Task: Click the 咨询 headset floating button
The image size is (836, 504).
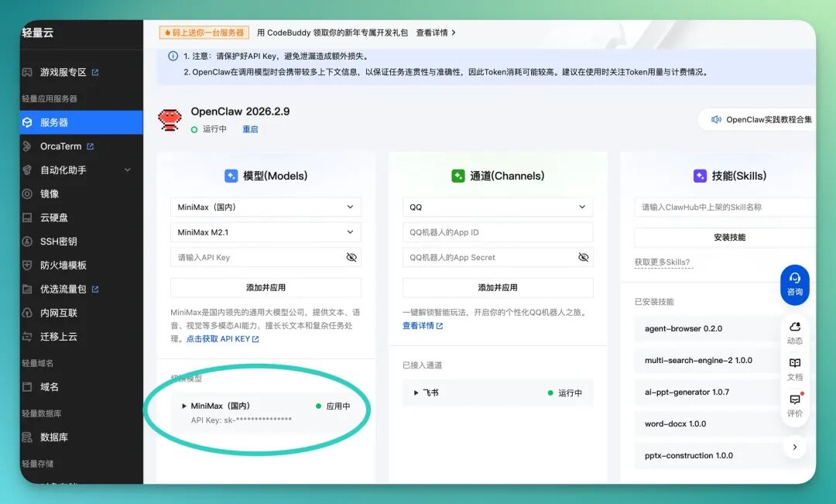Action: pos(795,285)
